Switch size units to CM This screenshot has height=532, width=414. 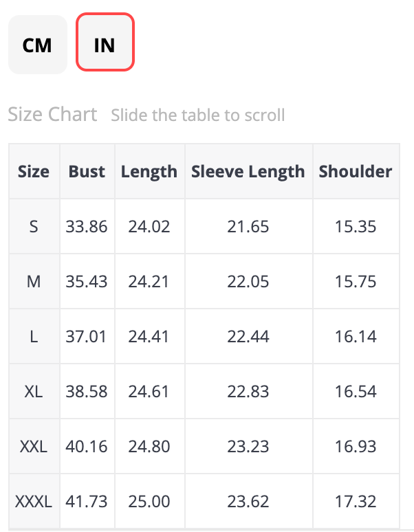(x=37, y=45)
